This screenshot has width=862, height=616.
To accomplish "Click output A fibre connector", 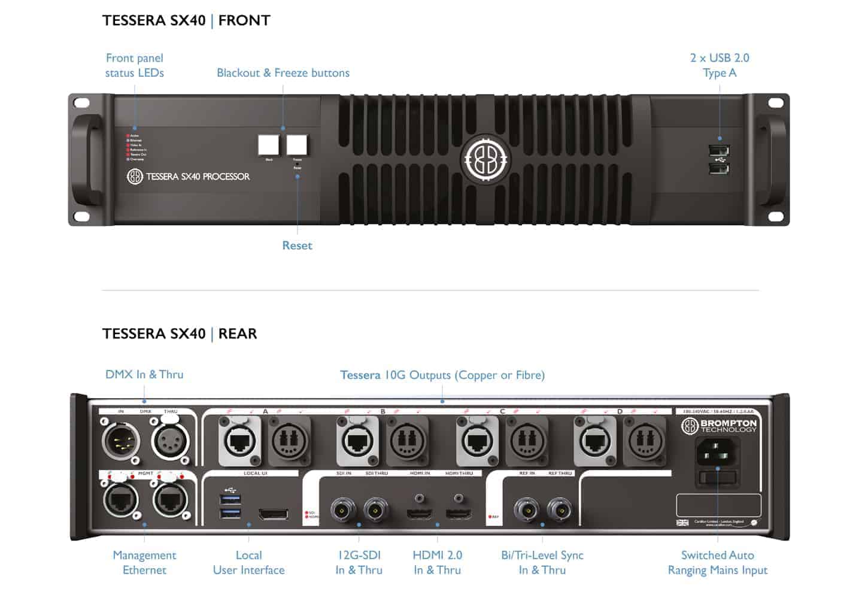I will (x=290, y=442).
